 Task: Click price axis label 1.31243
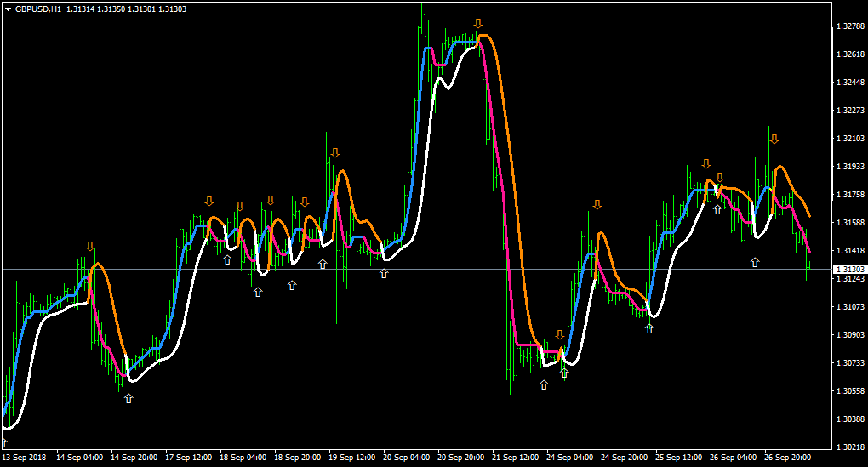(851, 278)
